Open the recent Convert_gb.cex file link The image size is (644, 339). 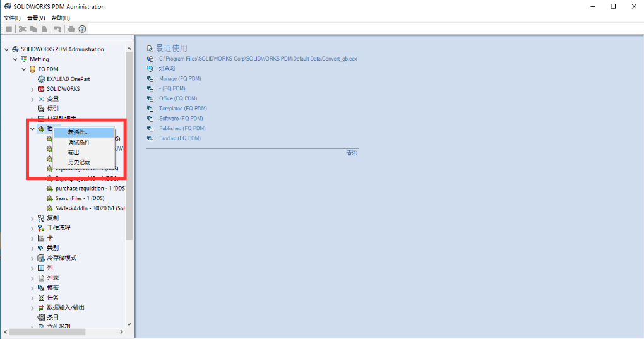[x=258, y=59]
